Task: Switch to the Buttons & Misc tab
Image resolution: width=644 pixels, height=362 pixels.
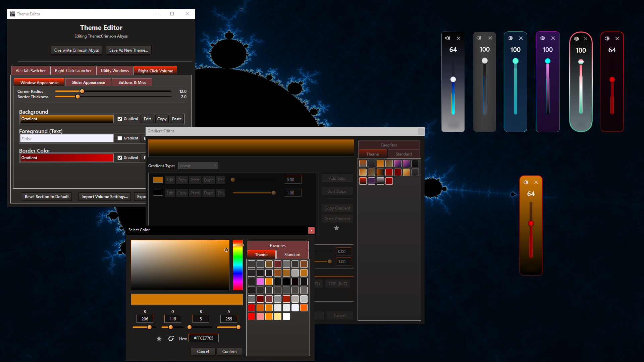Action: click(x=132, y=82)
